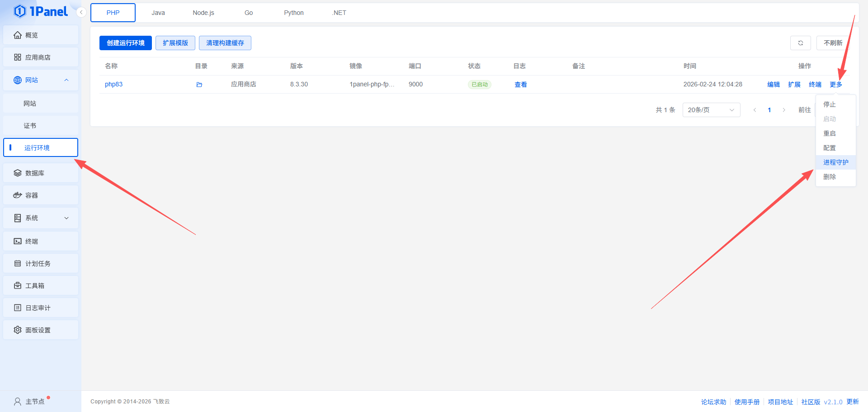Switch to the Node.js tab
868x412 pixels.
pyautogui.click(x=203, y=13)
